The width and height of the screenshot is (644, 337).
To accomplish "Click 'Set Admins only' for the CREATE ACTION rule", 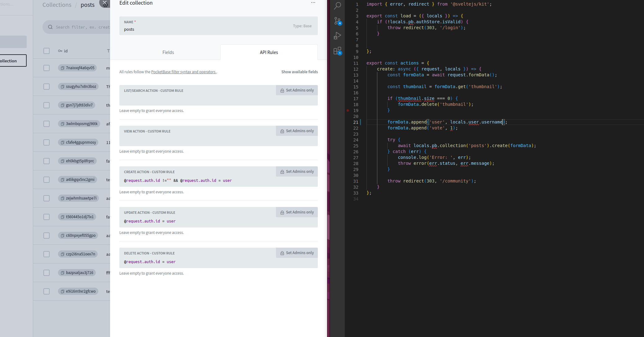I will click(x=296, y=171).
